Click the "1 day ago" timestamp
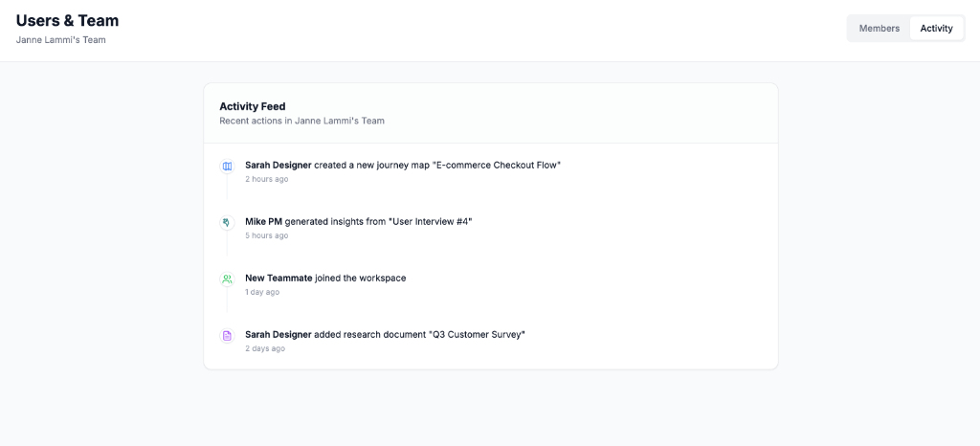Image resolution: width=980 pixels, height=446 pixels. (262, 292)
